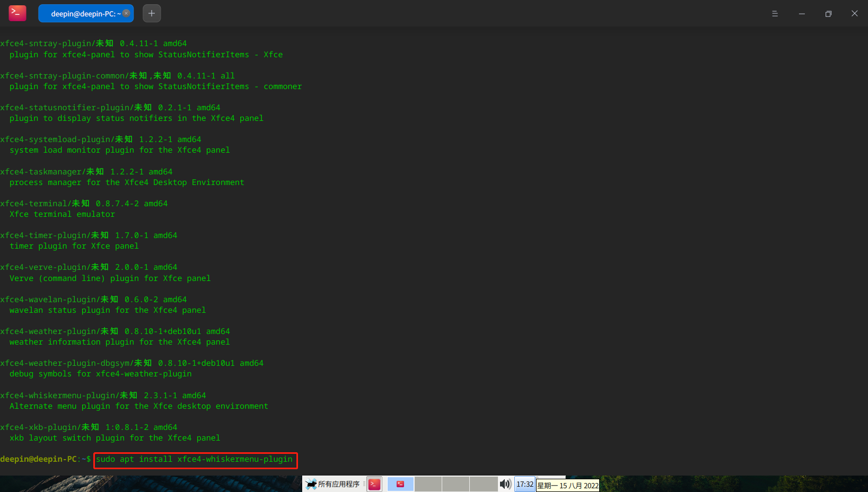This screenshot has width=868, height=492.
Task: Click the xfce4-whiskermenu-plugin 2.3.1-1 amd64 line
Action: click(x=103, y=396)
